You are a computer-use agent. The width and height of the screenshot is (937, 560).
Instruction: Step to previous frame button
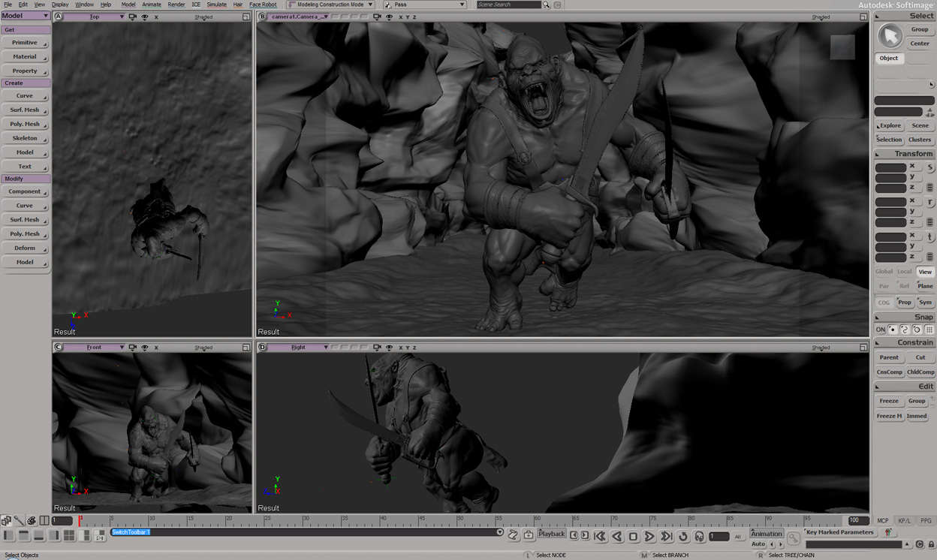574,535
